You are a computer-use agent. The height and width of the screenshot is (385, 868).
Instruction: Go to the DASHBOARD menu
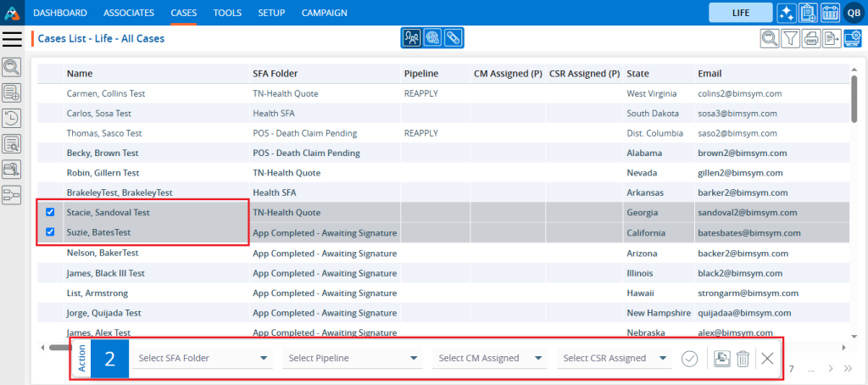[x=60, y=13]
